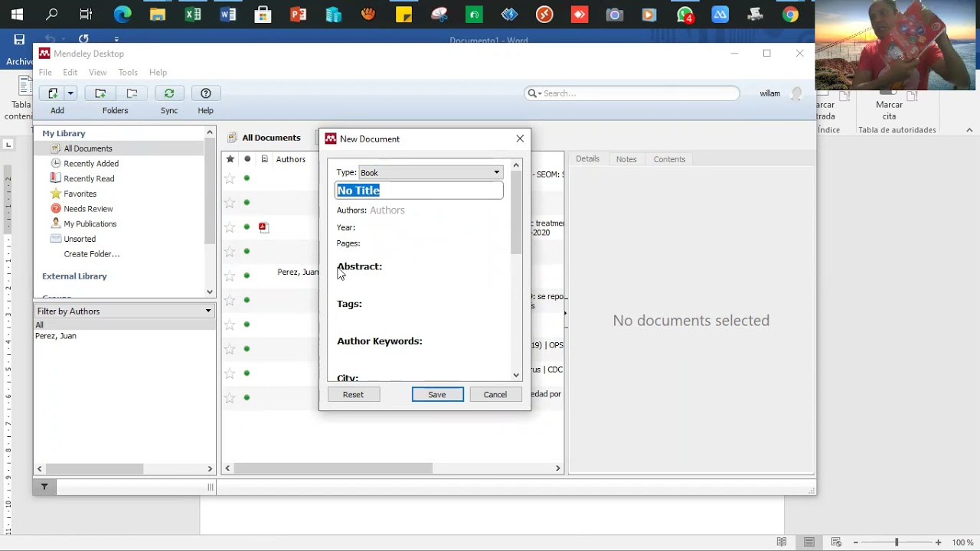The height and width of the screenshot is (551, 980).
Task: Click the External Library heading
Action: [74, 276]
